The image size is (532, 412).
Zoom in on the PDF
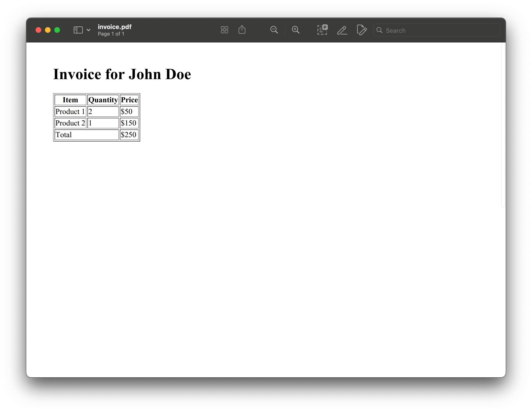point(295,30)
